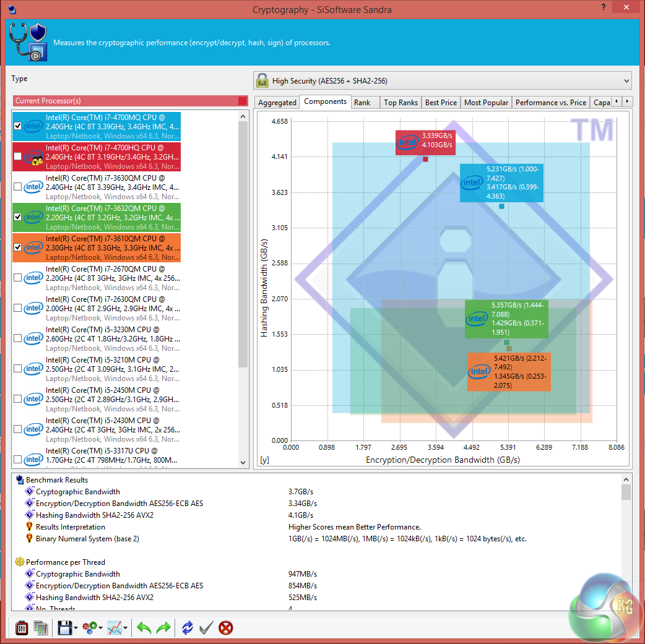Select the i5-2450M processor entry text
645x644 pixels.
pyautogui.click(x=112, y=399)
